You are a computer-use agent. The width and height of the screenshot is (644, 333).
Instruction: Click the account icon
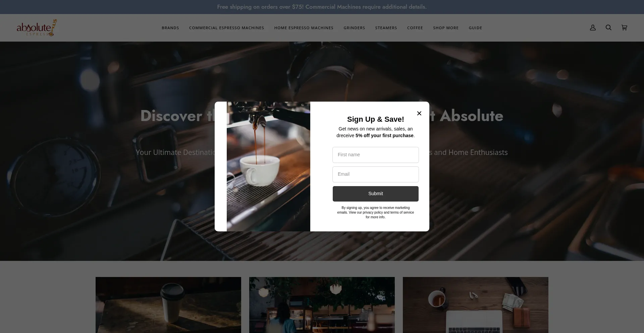click(592, 27)
